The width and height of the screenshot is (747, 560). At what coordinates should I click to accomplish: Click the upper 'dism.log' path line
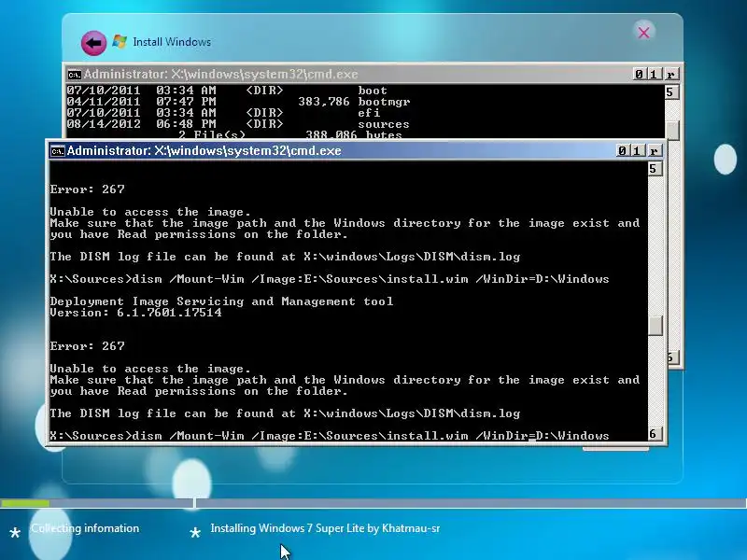pyautogui.click(x=285, y=256)
